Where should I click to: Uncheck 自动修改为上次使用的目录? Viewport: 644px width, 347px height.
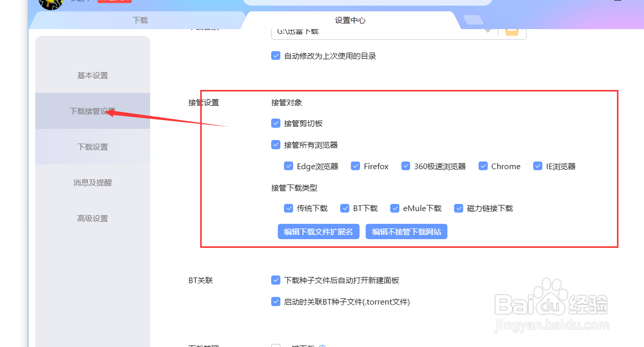click(x=276, y=56)
